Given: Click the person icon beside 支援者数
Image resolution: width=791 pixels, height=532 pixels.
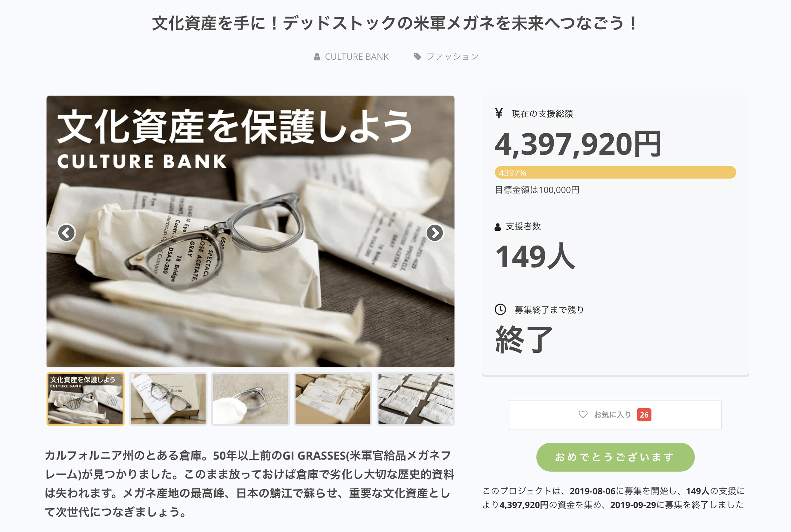Looking at the screenshot, I should 498,227.
